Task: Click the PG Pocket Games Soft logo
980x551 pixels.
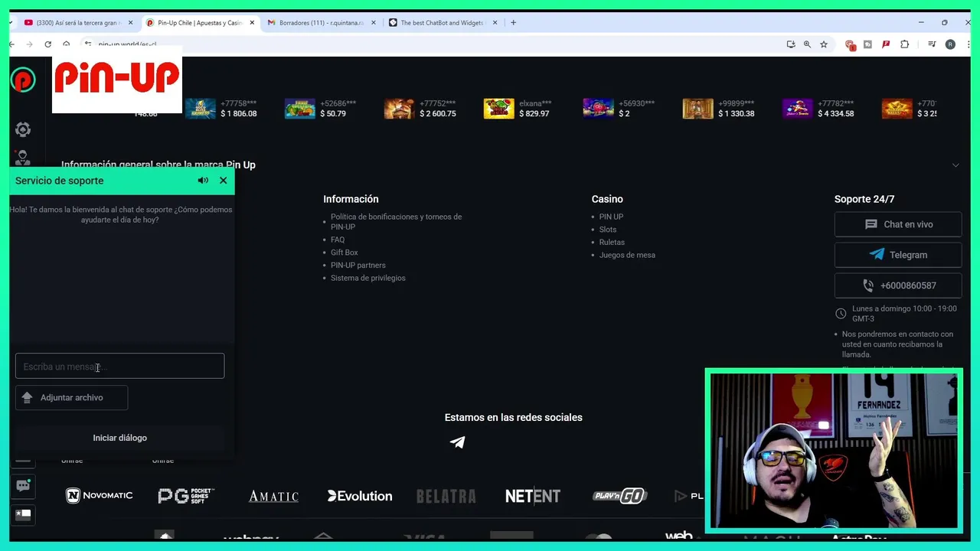Action: [x=186, y=496]
